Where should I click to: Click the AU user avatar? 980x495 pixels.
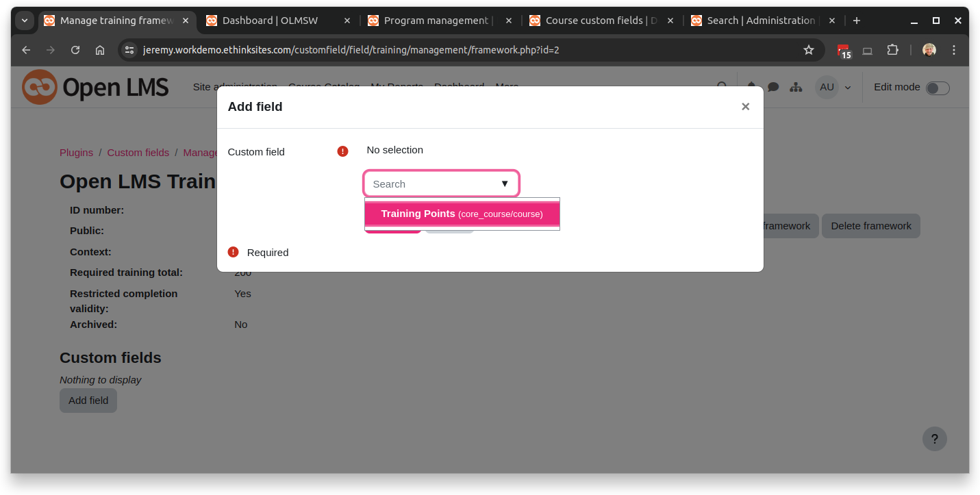coord(827,87)
